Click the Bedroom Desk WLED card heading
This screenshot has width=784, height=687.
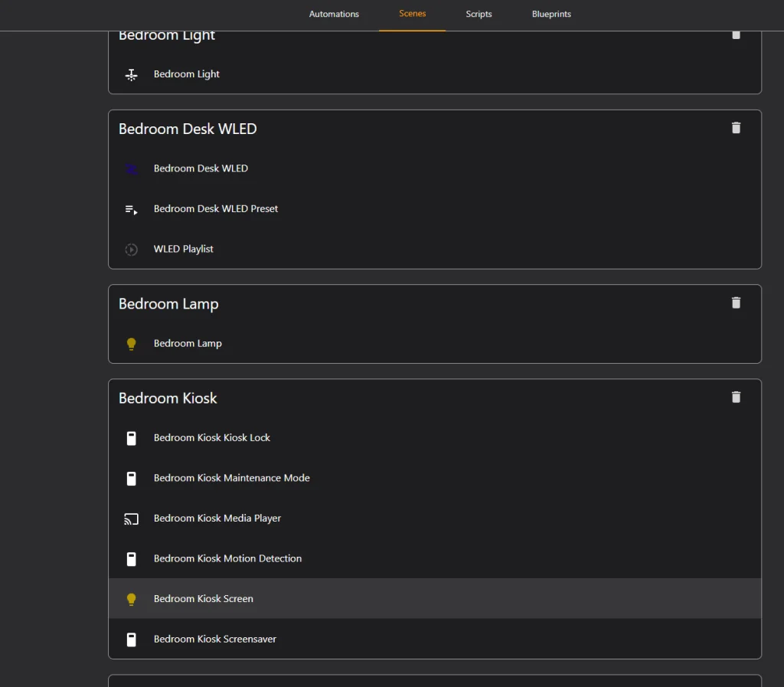click(188, 129)
